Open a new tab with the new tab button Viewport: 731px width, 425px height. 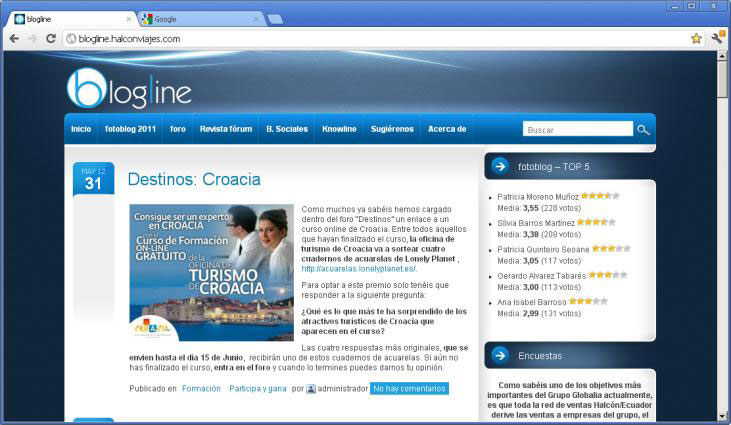[275, 19]
